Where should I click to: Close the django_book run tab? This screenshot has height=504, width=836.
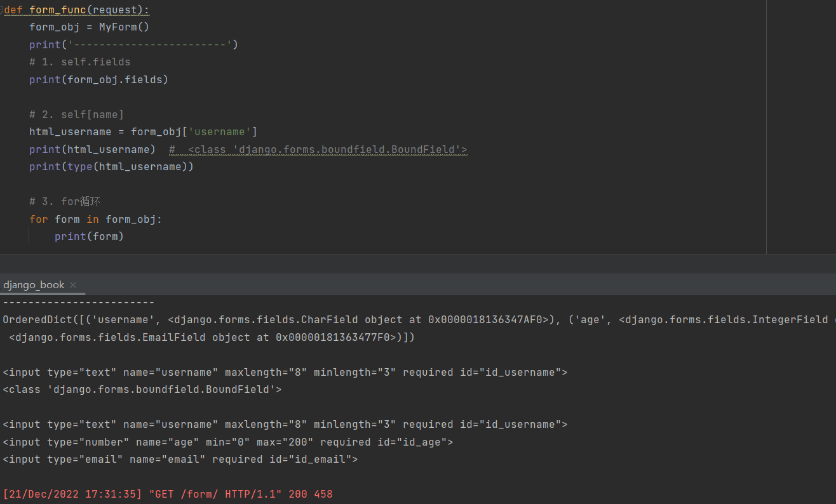(x=73, y=285)
